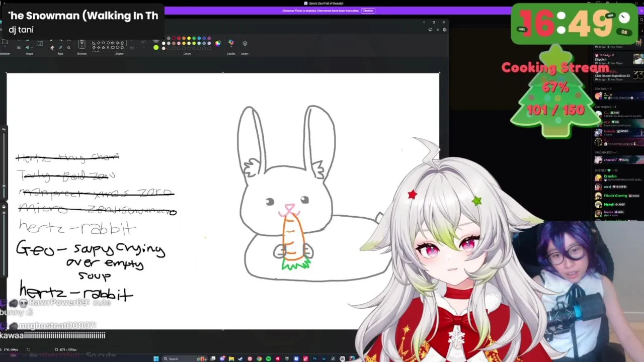Open the Clair Obscur: Expedition 33 activity
This screenshot has height=362, width=644.
click(618, 75)
